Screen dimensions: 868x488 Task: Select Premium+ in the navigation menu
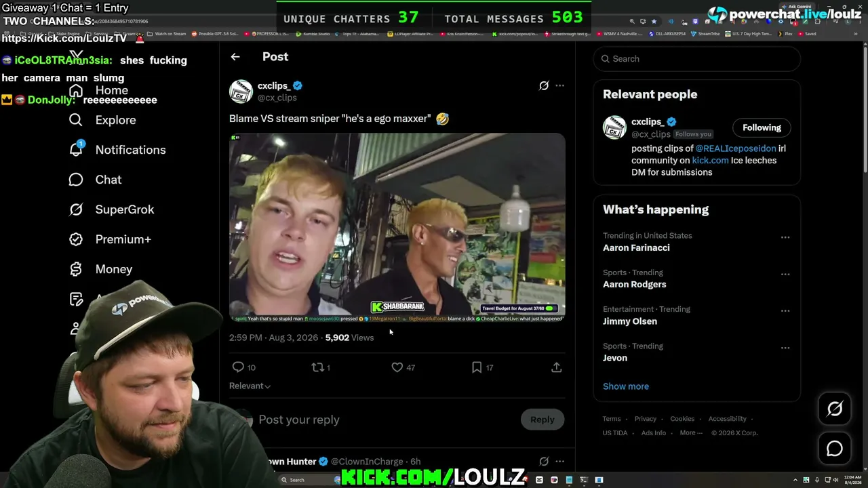coord(123,239)
